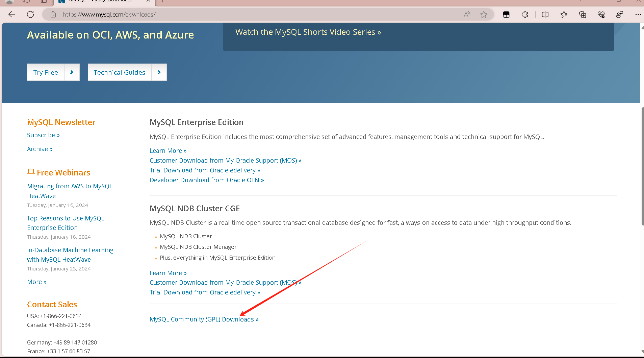Click the More webinars link

pos(37,282)
